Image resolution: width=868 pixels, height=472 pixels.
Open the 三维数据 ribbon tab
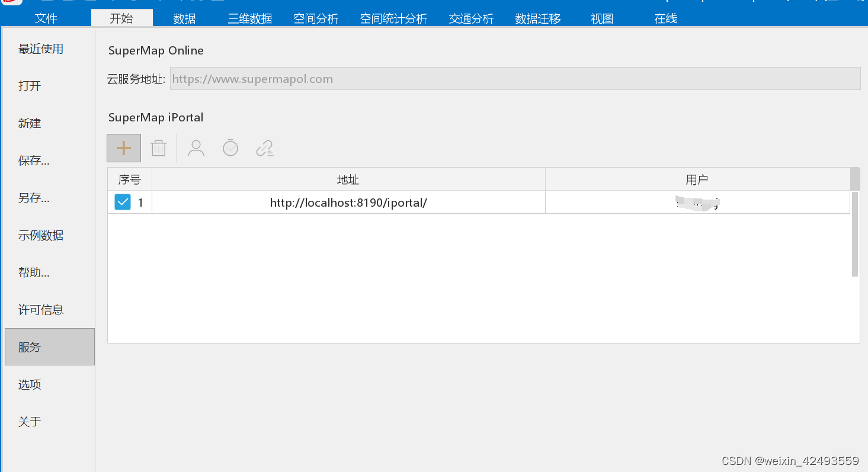(x=250, y=18)
